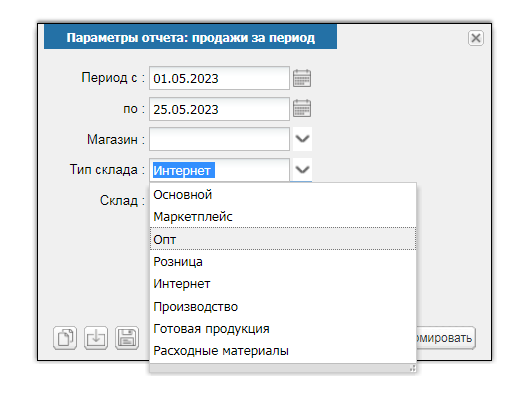518x394 pixels.
Task: Select 'Основной' from the list
Action: [283, 195]
